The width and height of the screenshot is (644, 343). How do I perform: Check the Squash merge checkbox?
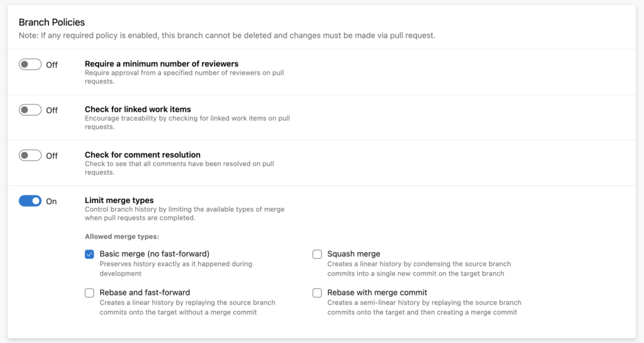317,254
